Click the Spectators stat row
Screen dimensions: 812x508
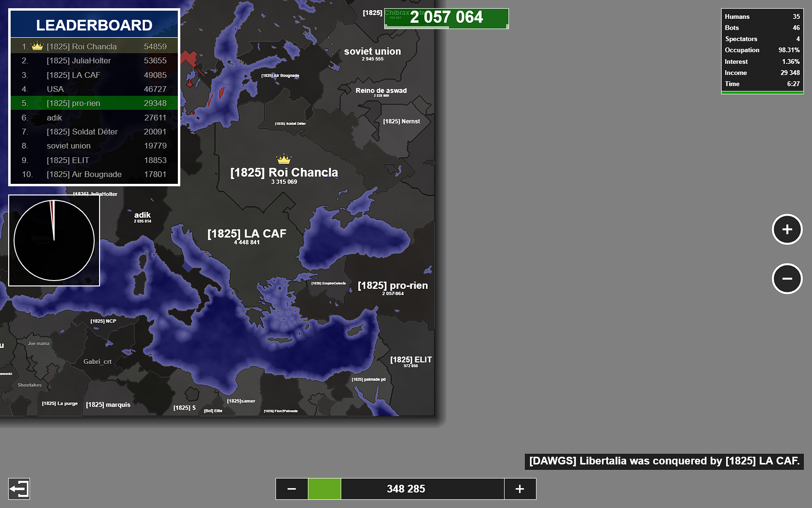click(x=762, y=39)
